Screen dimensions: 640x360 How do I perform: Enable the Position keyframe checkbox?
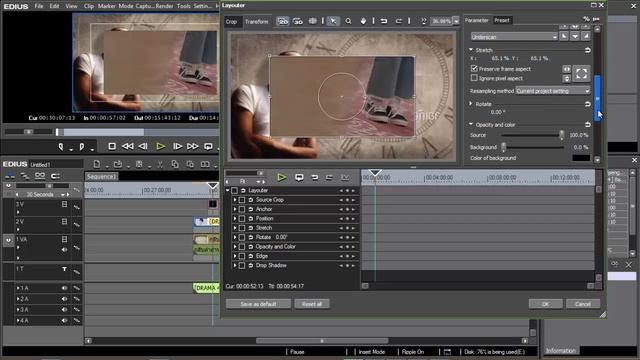(x=242, y=219)
